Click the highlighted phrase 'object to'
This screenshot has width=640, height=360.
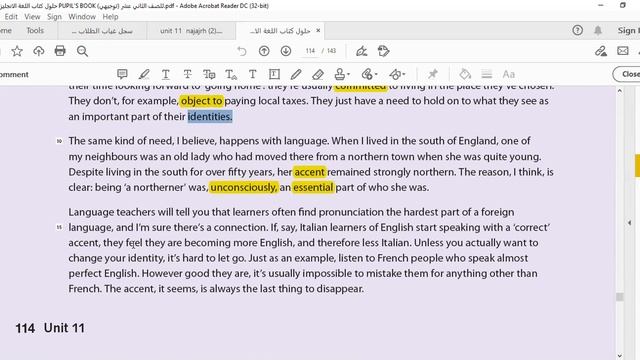coord(202,101)
